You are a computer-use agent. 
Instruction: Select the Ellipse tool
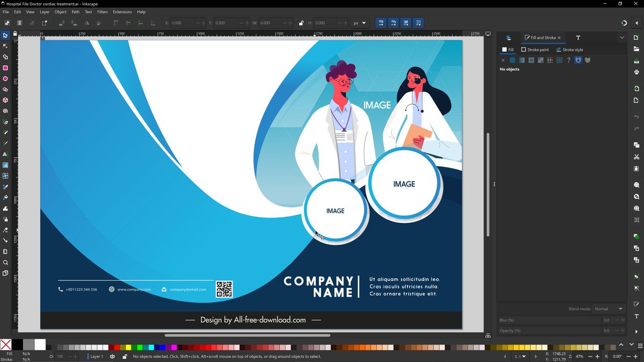(x=6, y=78)
